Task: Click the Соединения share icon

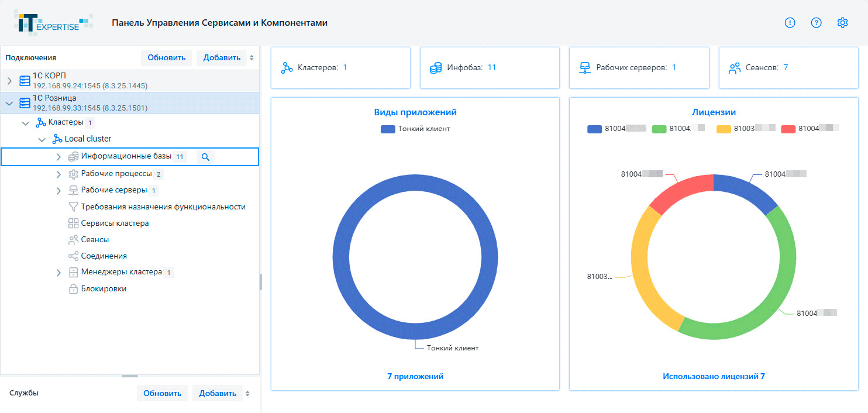Action: [x=73, y=256]
